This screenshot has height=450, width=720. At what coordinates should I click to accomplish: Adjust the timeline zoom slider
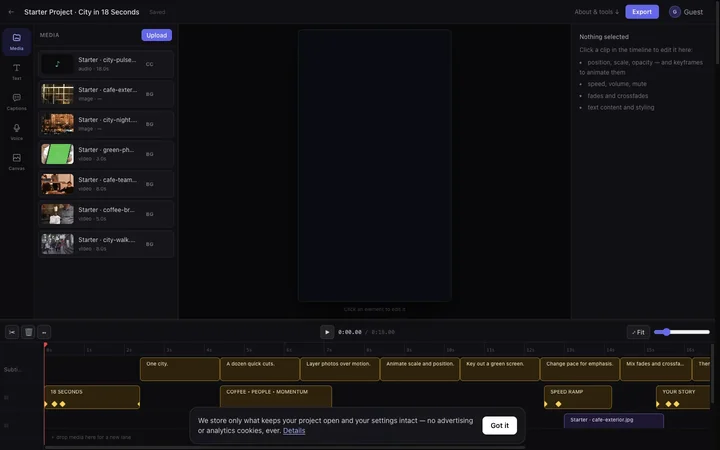tap(681, 332)
